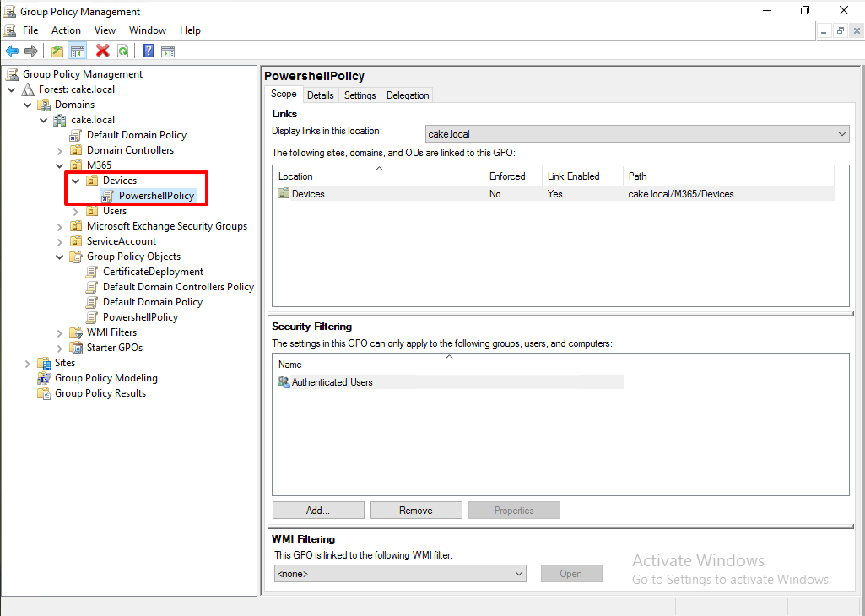Click the Forward arrow toolbar icon
Screen dimensions: 865x616
(31, 51)
